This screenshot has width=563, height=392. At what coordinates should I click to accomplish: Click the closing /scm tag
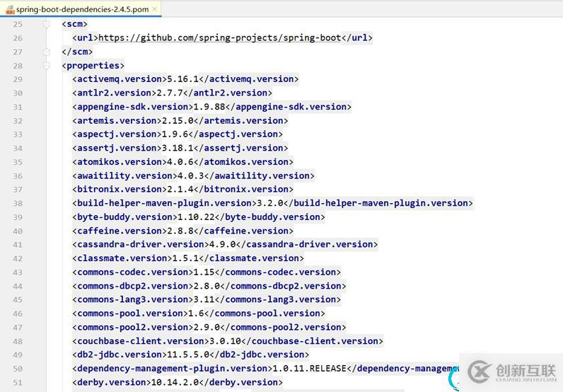[x=77, y=52]
